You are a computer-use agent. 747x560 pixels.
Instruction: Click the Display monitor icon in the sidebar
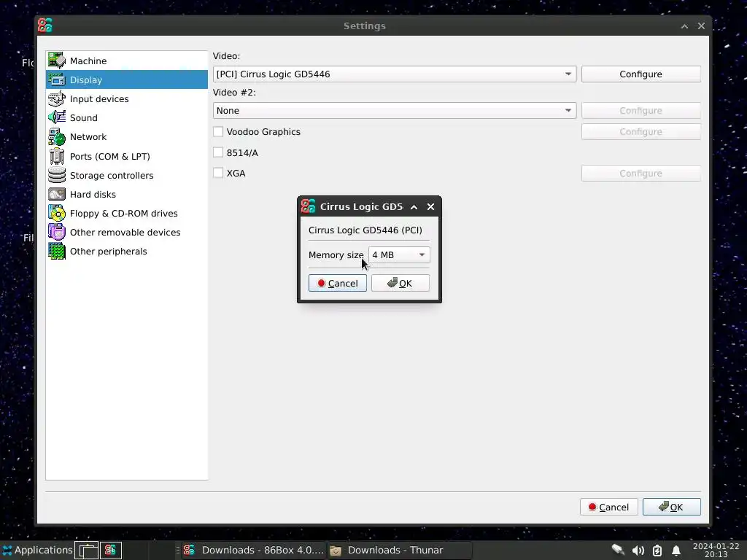[x=57, y=79]
